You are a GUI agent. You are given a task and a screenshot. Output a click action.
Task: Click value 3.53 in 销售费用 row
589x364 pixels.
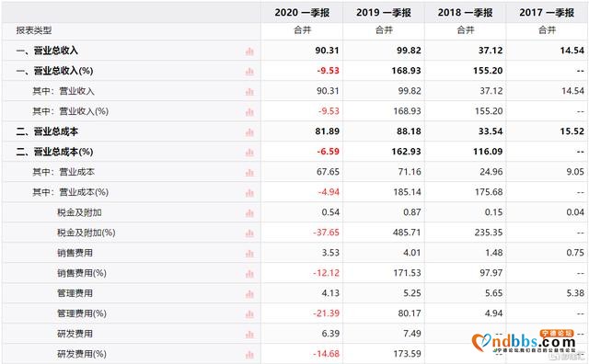tap(330, 254)
